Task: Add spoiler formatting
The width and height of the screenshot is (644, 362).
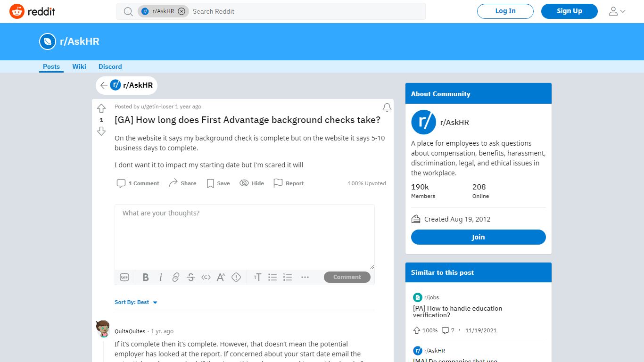Action: click(236, 277)
